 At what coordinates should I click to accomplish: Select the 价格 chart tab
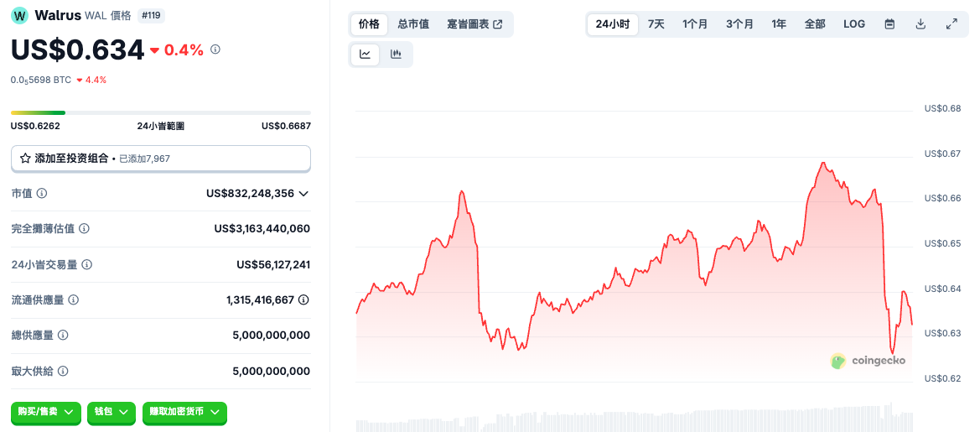369,24
